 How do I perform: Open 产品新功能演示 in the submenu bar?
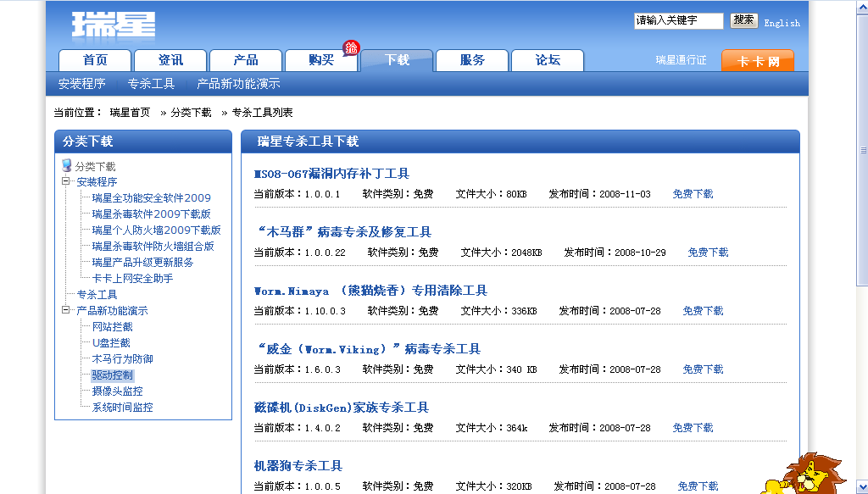pyautogui.click(x=238, y=84)
